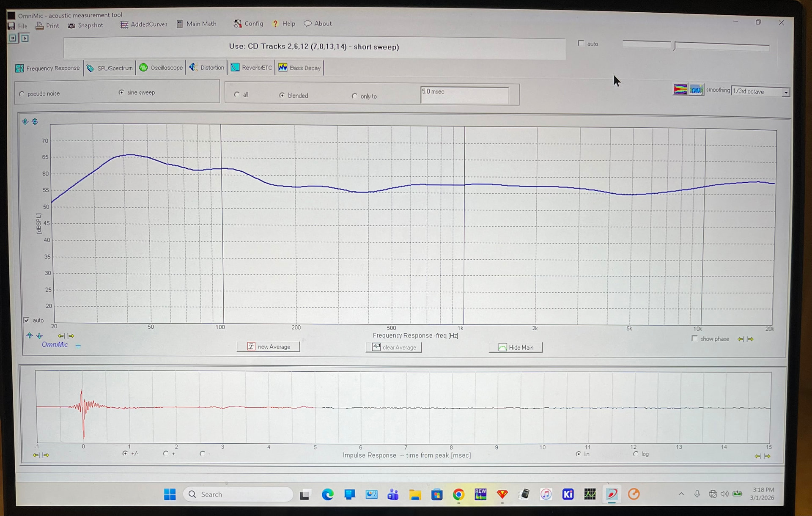Click the new Average button
This screenshot has width=812, height=516.
click(x=269, y=347)
